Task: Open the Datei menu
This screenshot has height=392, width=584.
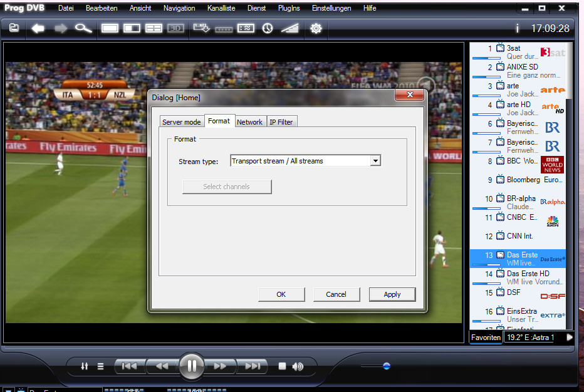Action: click(66, 8)
